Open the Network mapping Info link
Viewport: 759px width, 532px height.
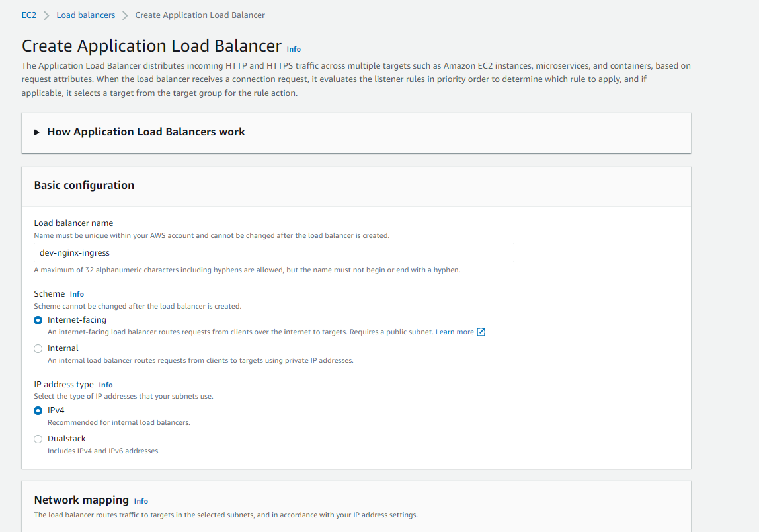point(141,501)
